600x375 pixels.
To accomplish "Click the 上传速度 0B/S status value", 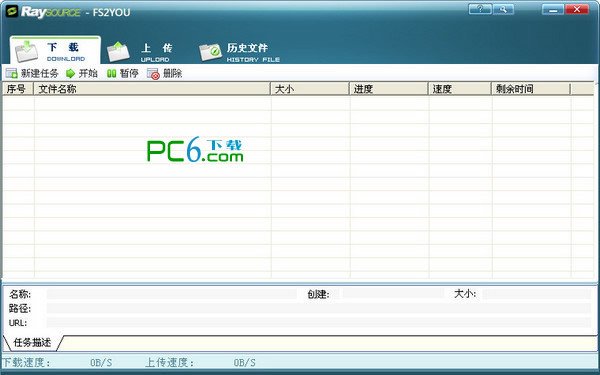I will click(x=245, y=362).
